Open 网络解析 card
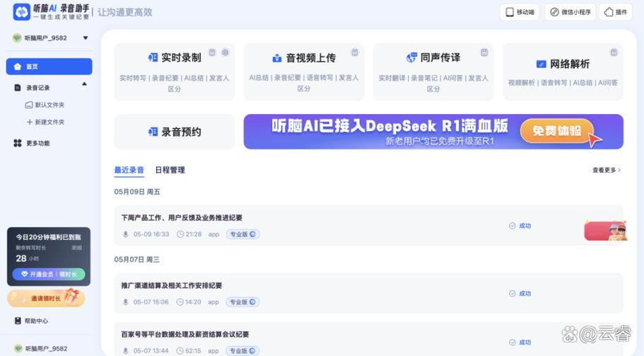Image resolution: width=644 pixels, height=356 pixels. tap(563, 71)
